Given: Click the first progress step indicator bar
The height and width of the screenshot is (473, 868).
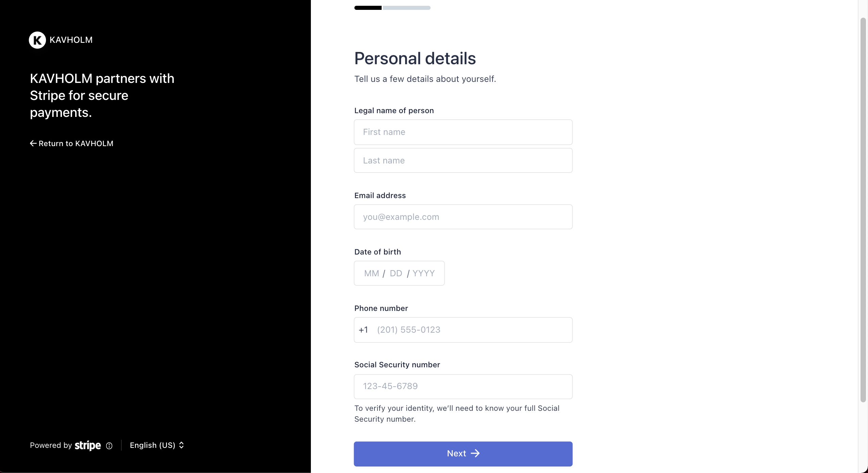Looking at the screenshot, I should [368, 8].
